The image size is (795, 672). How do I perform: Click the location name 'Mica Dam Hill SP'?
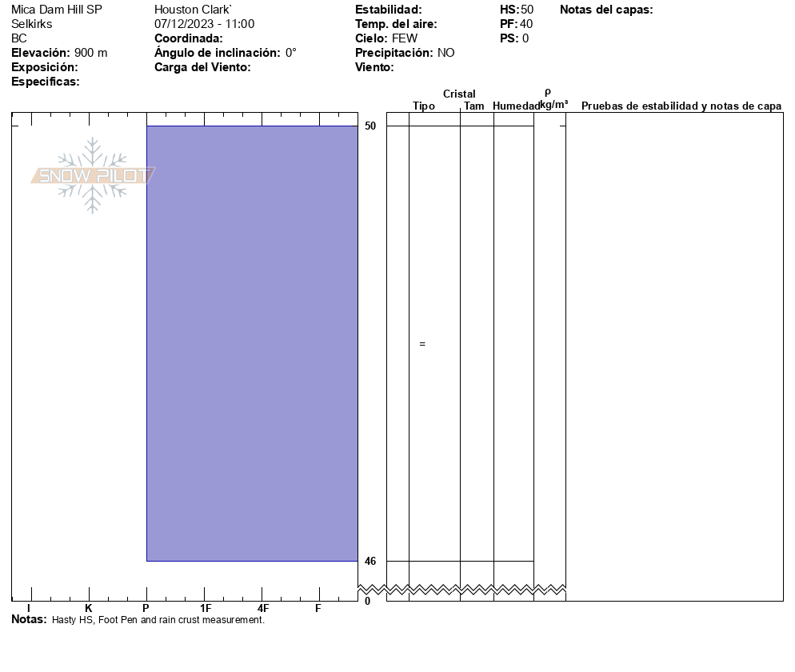click(x=57, y=10)
